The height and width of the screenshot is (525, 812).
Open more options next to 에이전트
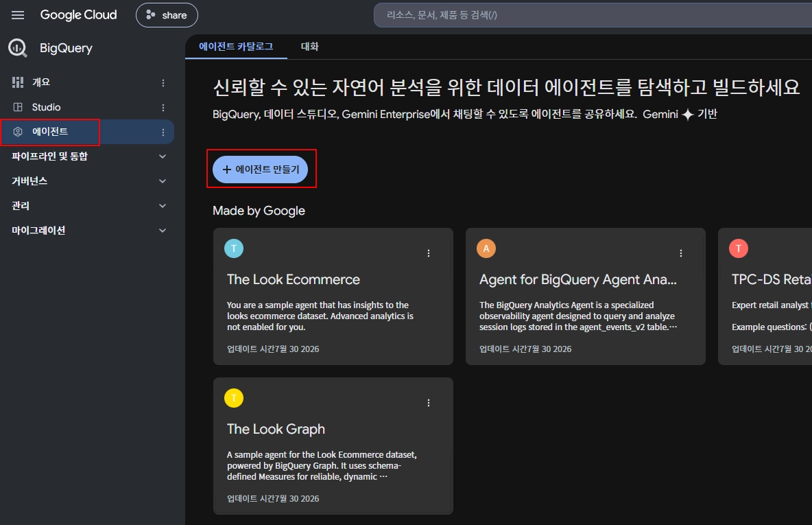[163, 132]
